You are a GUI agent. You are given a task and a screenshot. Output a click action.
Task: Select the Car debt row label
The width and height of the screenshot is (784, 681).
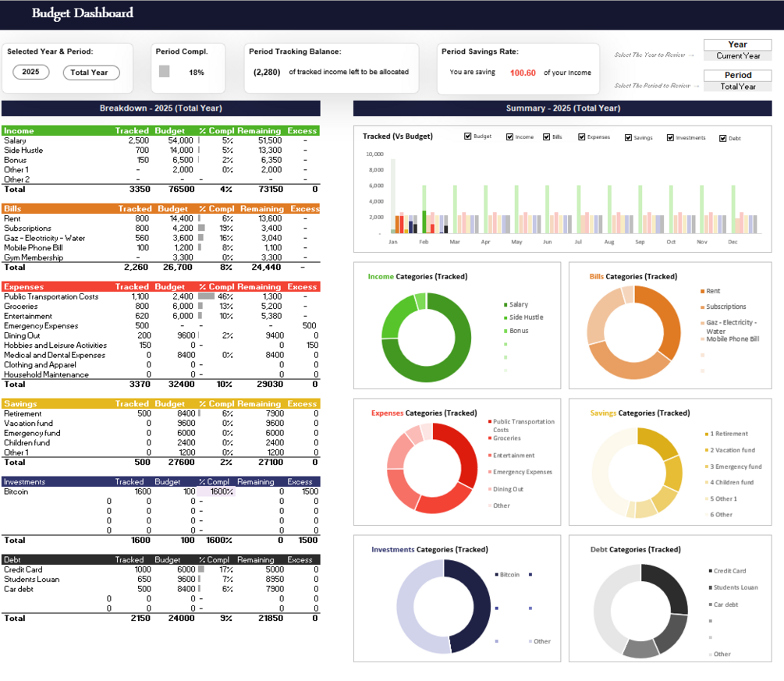pyautogui.click(x=19, y=589)
